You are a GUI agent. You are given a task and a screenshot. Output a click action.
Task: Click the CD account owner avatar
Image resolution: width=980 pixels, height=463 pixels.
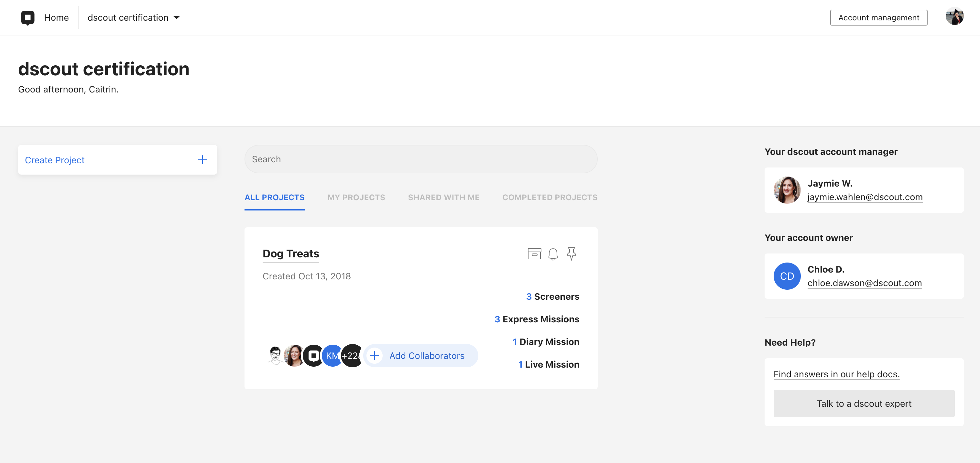[x=787, y=276]
